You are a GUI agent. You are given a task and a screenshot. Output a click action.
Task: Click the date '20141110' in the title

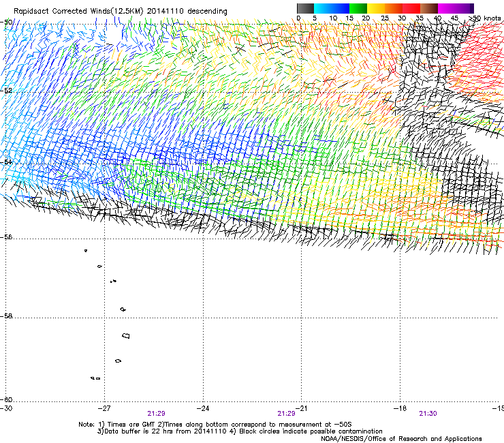pos(166,12)
